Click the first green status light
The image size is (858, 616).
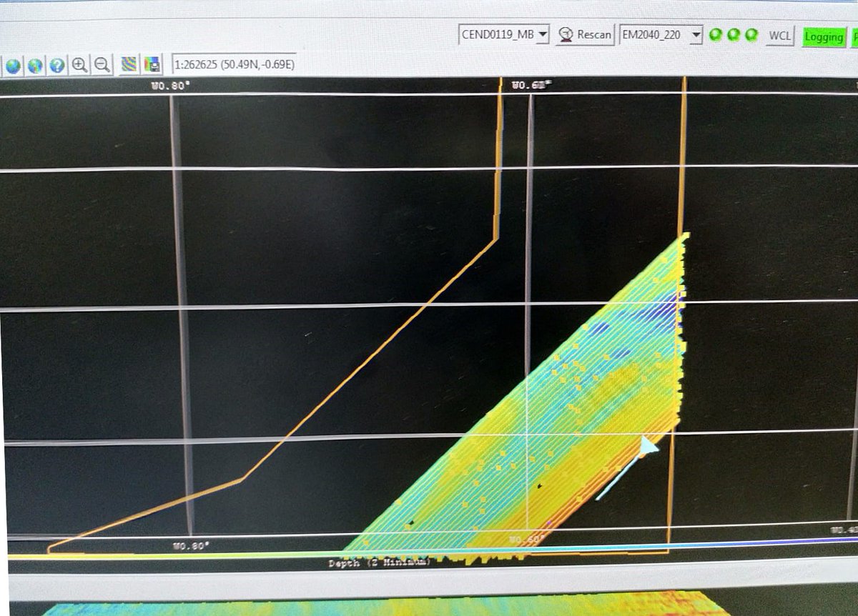tap(715, 34)
